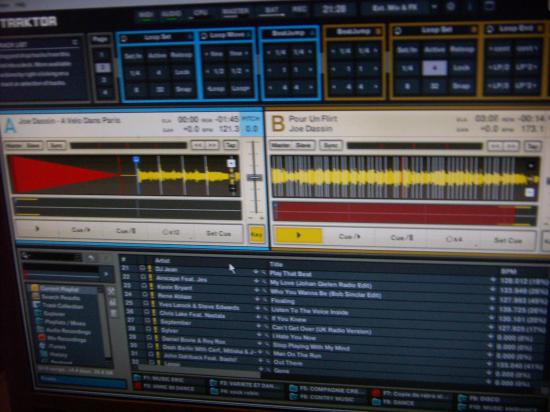Click Set Cue on Deck A

(218, 234)
